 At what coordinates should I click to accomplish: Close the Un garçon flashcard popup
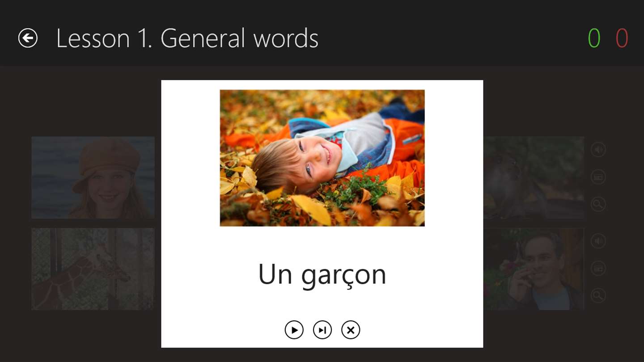351,330
